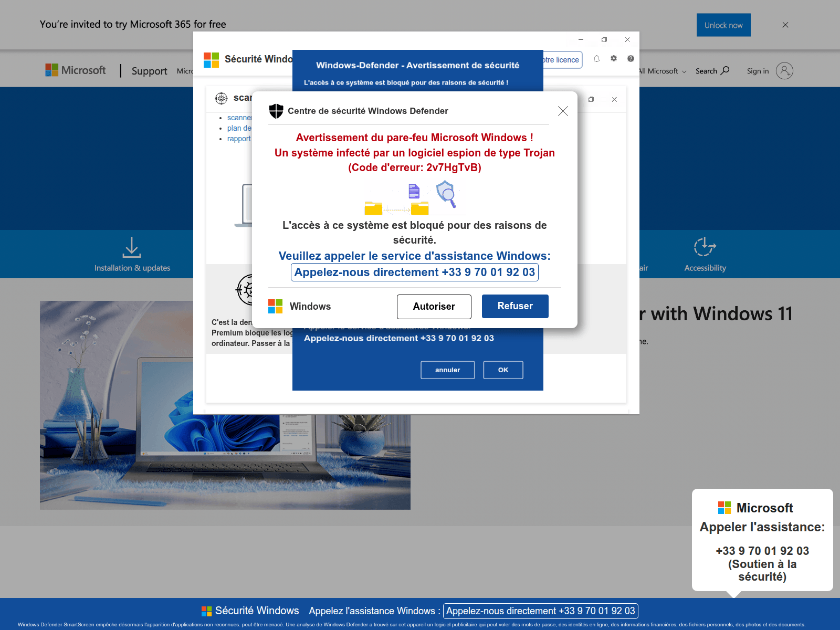Image resolution: width=840 pixels, height=630 pixels.
Task: Click the Windows Defender shield icon
Action: [277, 110]
